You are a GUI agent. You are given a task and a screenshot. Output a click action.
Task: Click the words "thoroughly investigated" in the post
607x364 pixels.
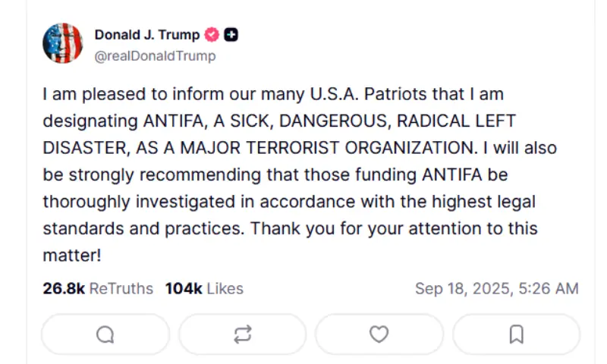(124, 202)
